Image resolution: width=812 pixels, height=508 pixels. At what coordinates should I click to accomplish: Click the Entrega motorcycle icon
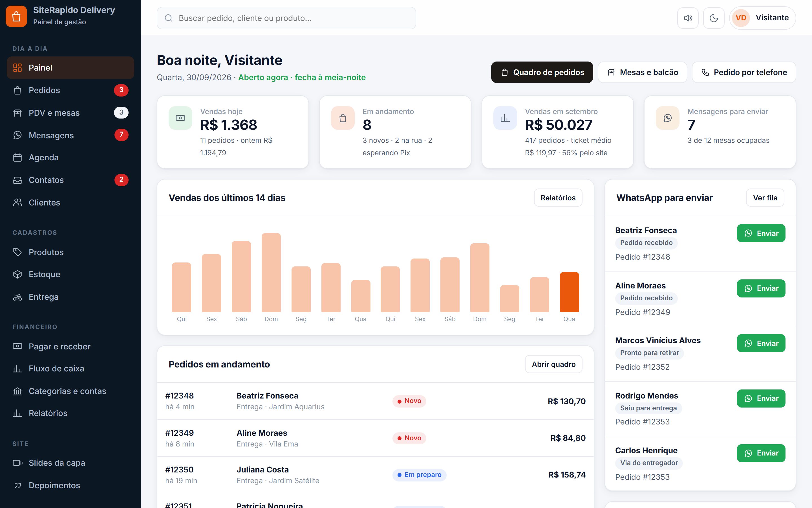click(x=17, y=297)
